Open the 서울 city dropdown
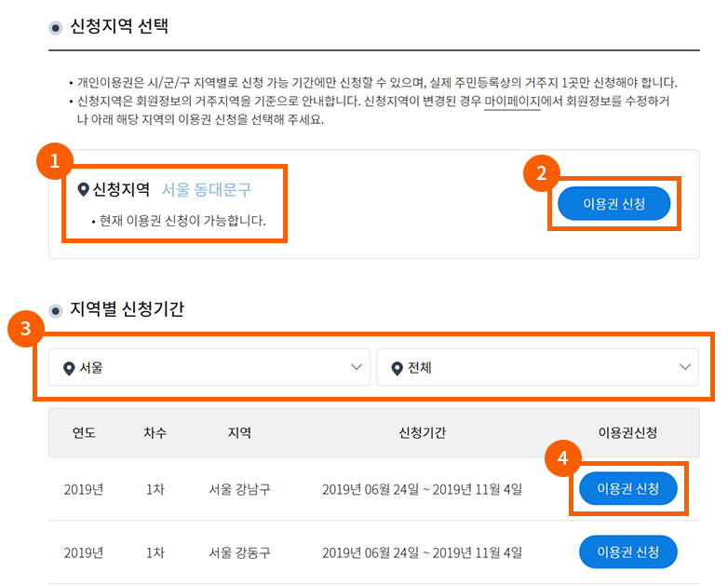This screenshot has width=728, height=586. [209, 367]
